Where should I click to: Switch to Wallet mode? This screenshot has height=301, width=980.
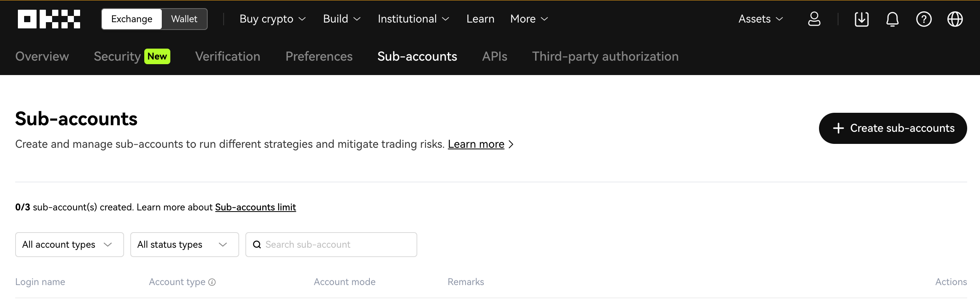184,19
